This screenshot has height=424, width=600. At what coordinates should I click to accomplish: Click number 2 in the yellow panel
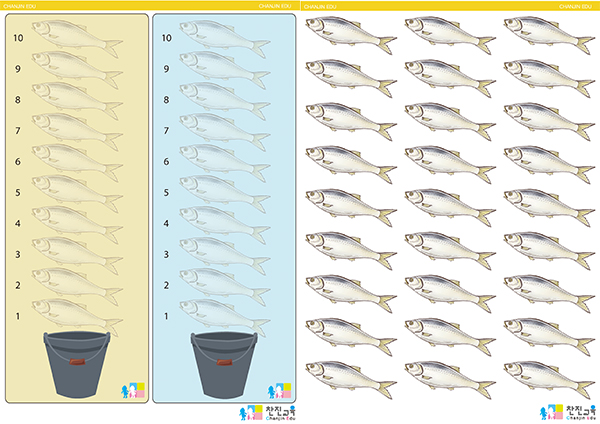tap(18, 285)
